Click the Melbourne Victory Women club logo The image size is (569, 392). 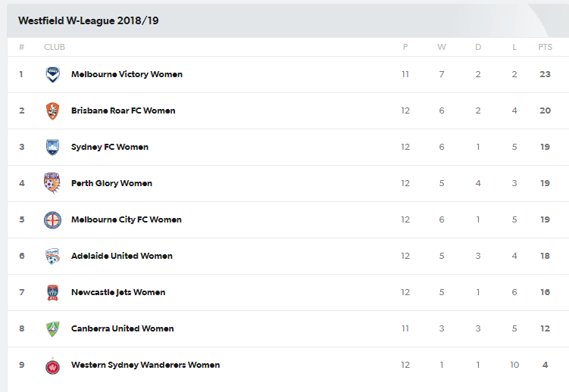click(x=52, y=74)
